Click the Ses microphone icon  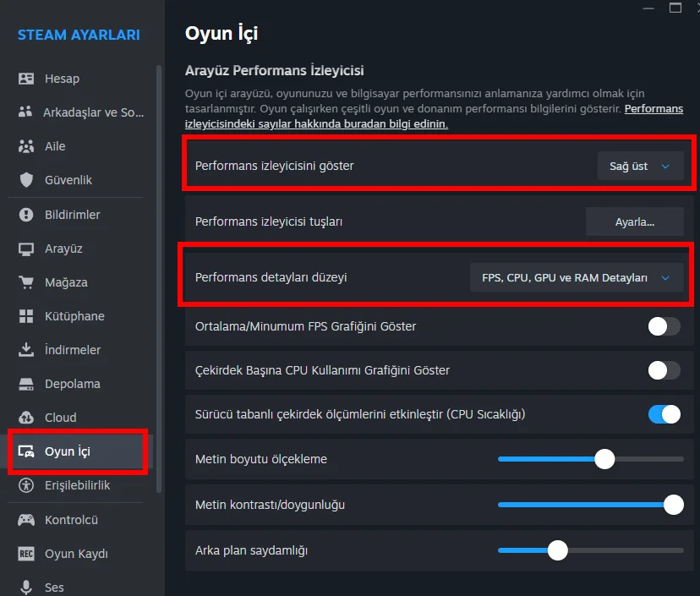(x=26, y=587)
